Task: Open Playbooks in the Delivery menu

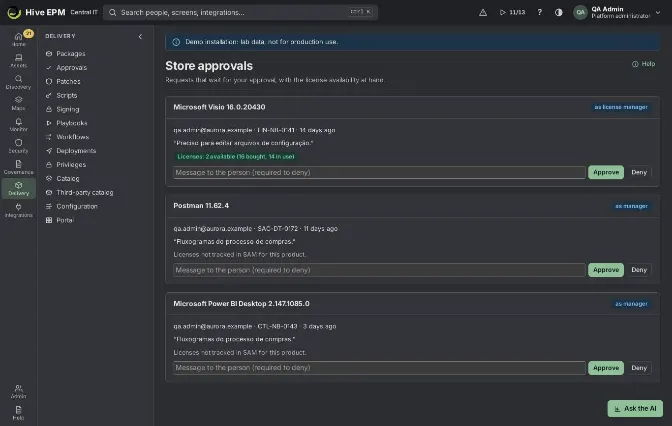Action: [72, 123]
